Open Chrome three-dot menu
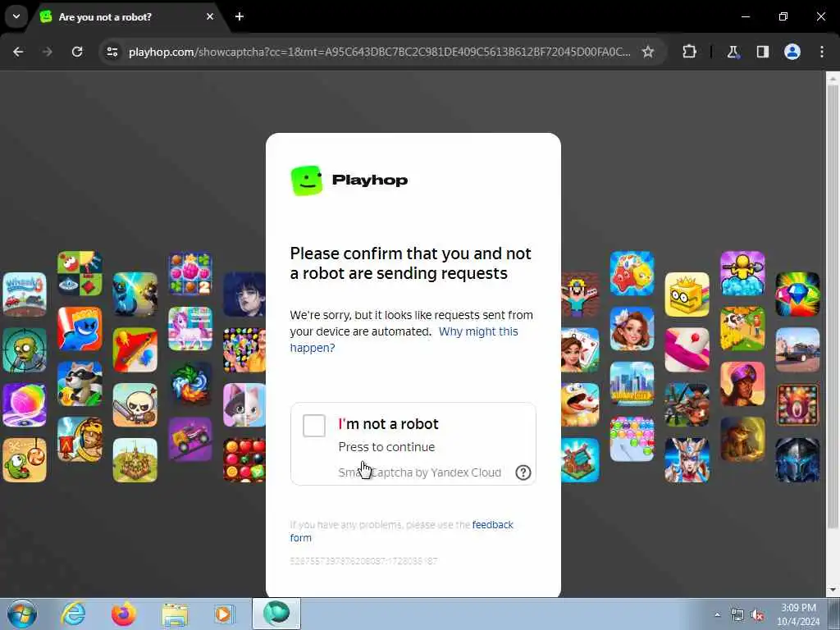 [822, 52]
